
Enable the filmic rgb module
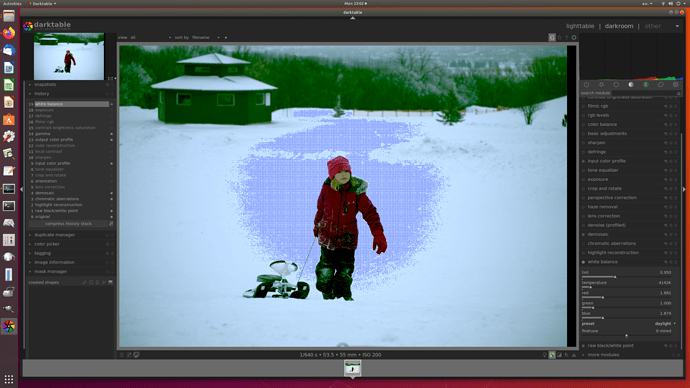click(584, 106)
